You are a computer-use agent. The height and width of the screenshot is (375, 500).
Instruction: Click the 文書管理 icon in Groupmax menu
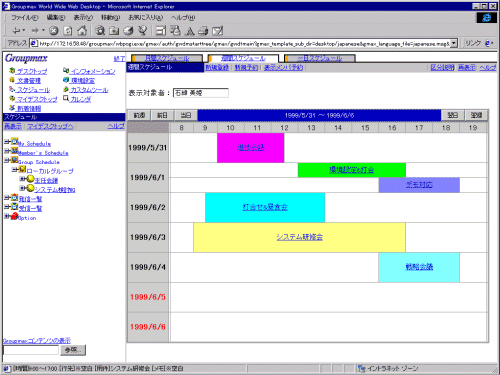click(12, 80)
